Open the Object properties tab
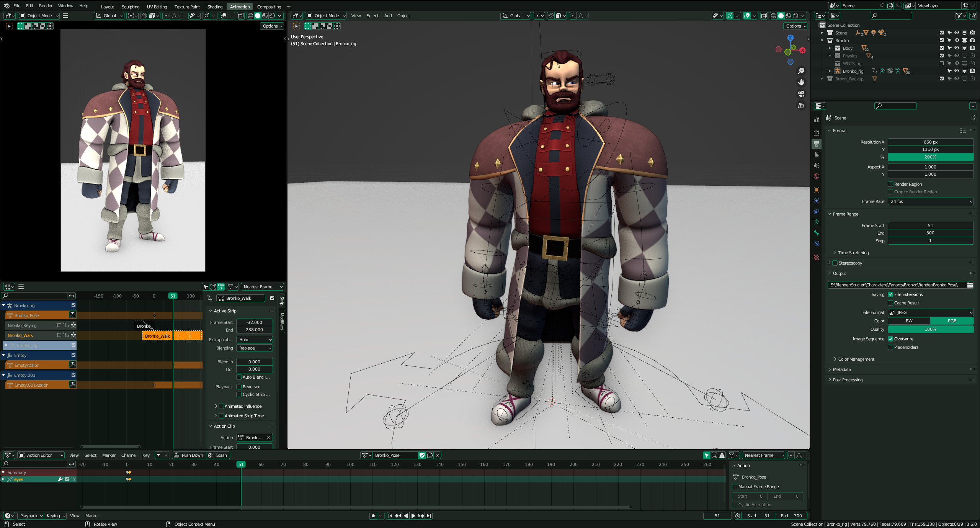This screenshot has height=528, width=980. [x=817, y=190]
